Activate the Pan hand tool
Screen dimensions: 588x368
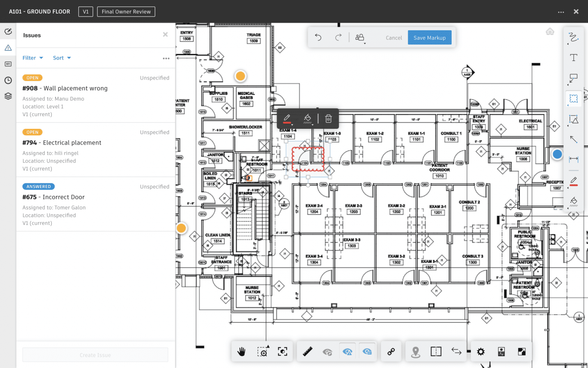[241, 351]
